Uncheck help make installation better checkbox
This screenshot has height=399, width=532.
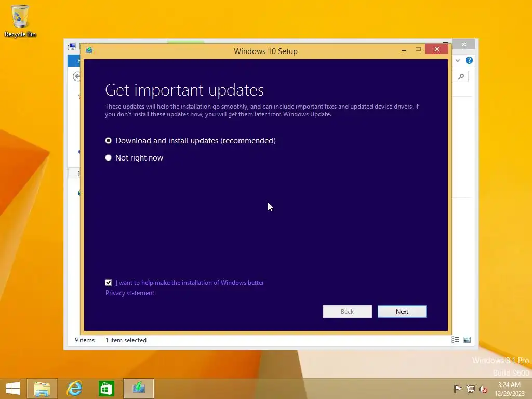tap(108, 282)
